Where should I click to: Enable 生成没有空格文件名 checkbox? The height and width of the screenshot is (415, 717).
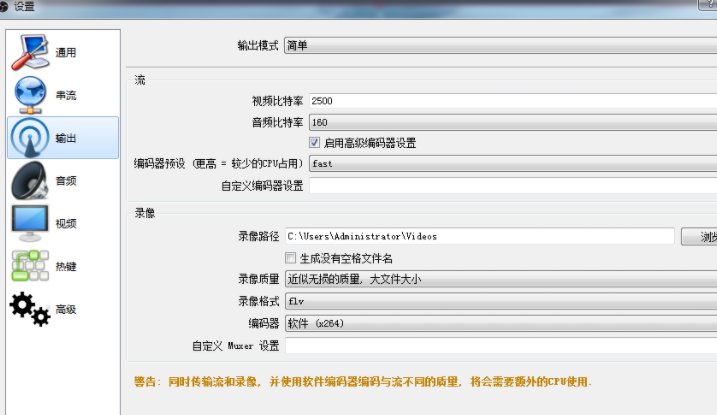[290, 258]
